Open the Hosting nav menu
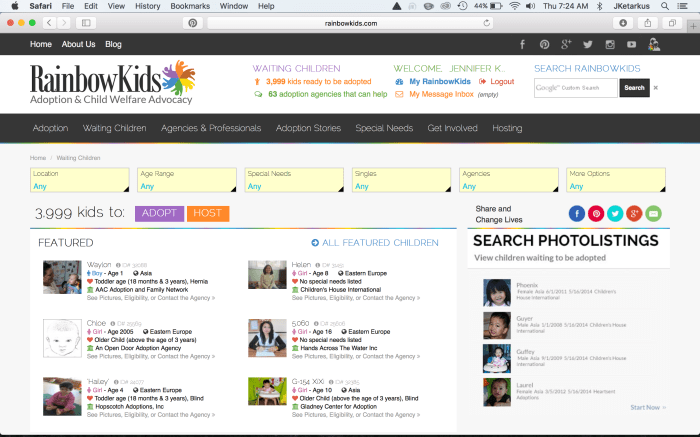Viewport: 700px width, 437px height. [507, 128]
